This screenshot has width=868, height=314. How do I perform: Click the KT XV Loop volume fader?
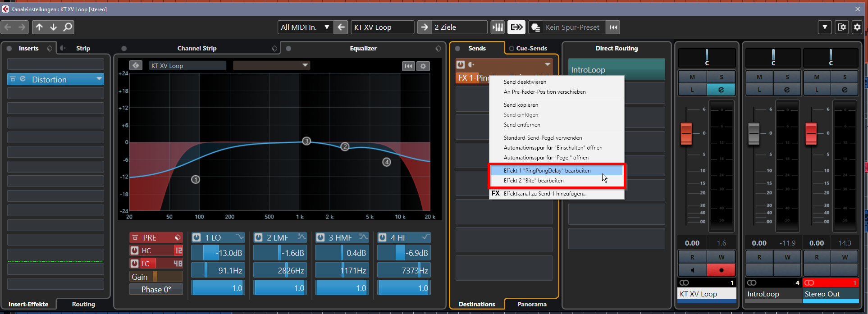[x=686, y=133]
